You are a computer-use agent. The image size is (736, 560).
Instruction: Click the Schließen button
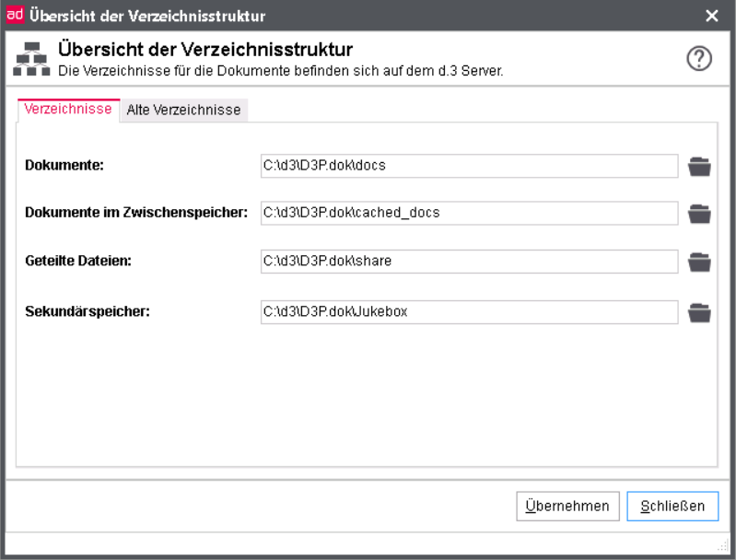[672, 506]
